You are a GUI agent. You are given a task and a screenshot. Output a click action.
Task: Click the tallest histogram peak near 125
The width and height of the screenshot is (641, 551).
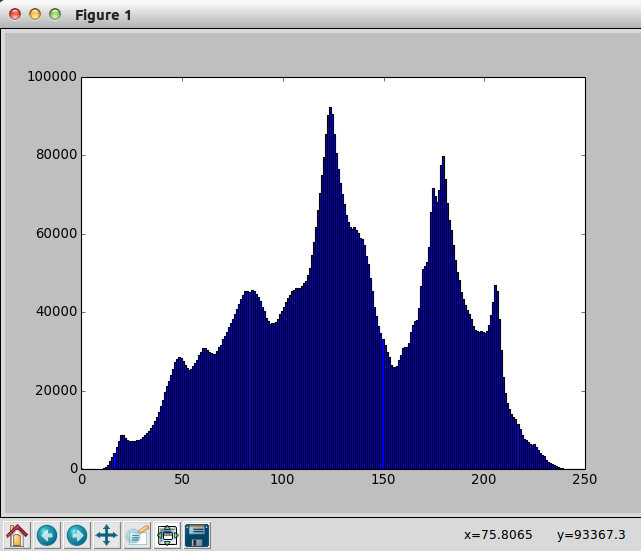(330, 110)
